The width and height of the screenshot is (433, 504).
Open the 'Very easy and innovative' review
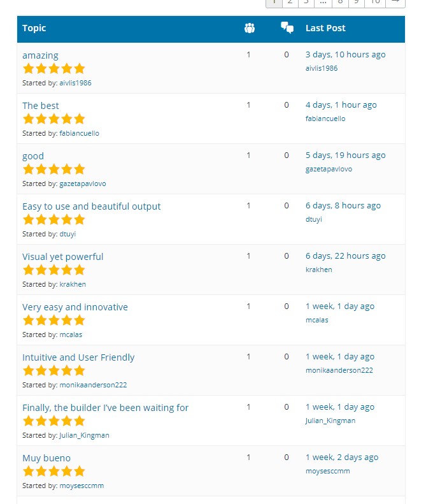pyautogui.click(x=75, y=307)
